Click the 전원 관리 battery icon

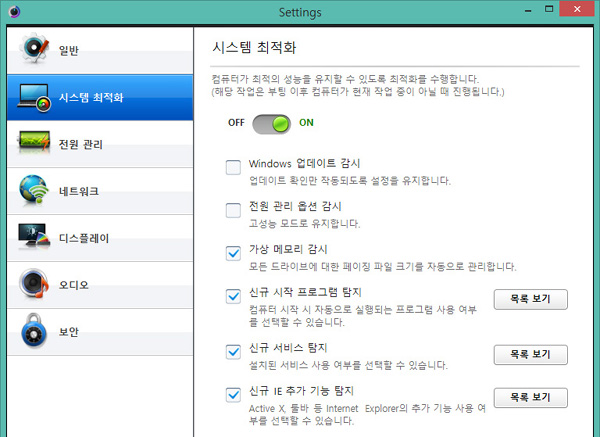tap(34, 141)
